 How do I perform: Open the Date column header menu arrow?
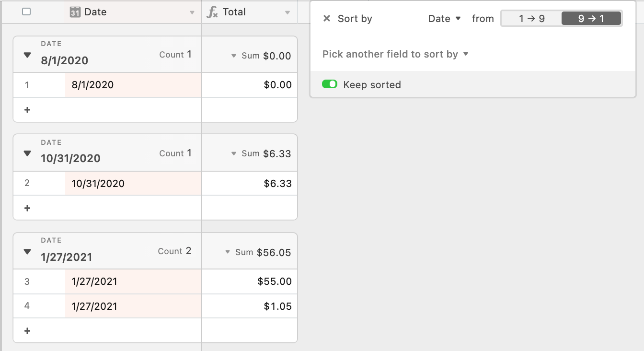click(x=192, y=12)
